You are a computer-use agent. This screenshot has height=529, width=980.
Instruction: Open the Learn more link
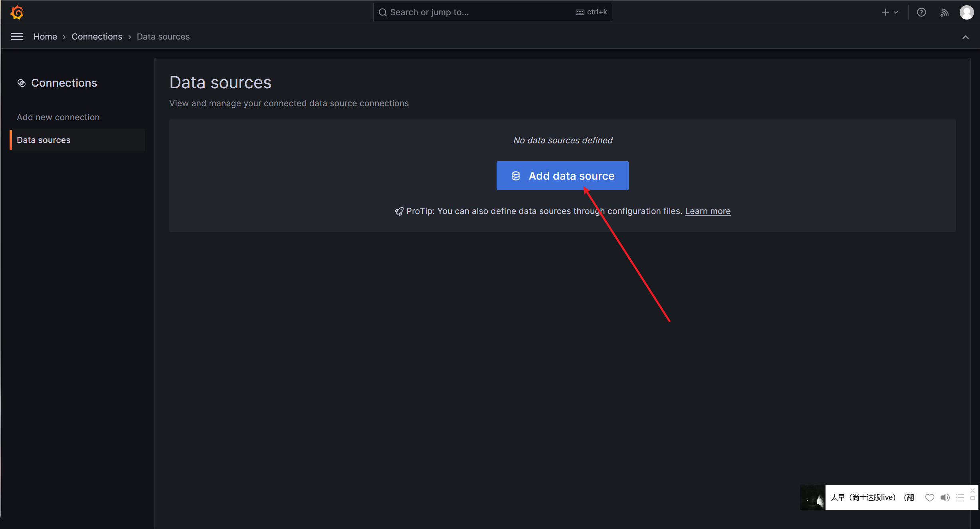[707, 211]
